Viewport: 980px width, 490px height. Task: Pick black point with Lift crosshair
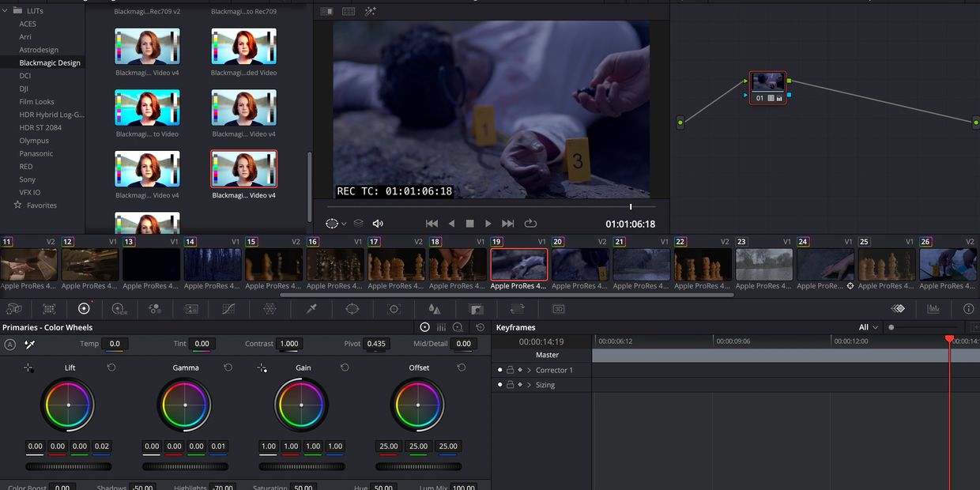[28, 367]
